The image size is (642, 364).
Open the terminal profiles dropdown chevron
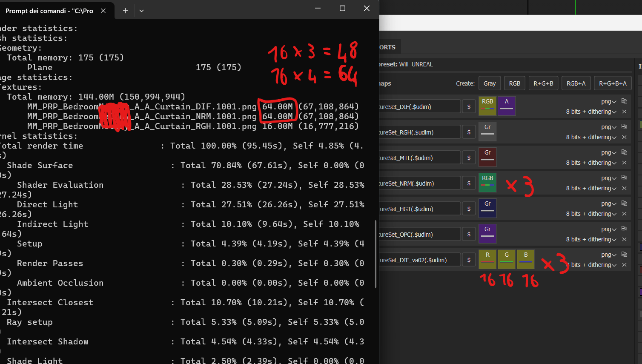pyautogui.click(x=141, y=11)
